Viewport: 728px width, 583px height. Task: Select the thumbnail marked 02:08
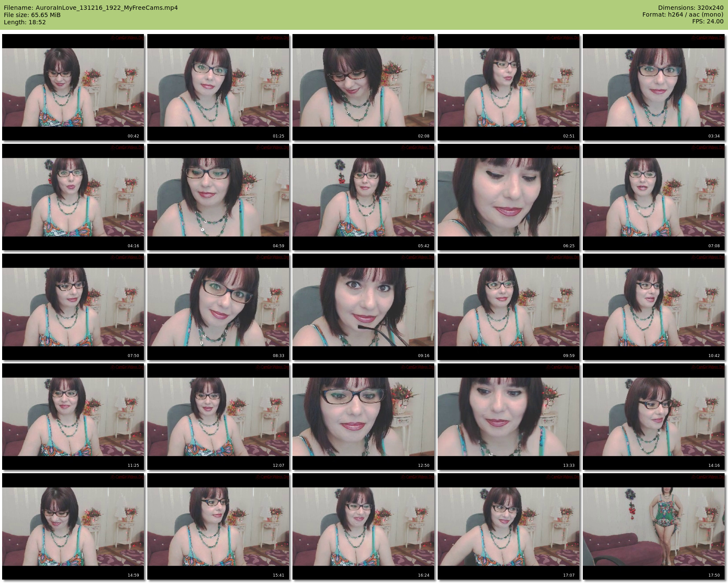pyautogui.click(x=364, y=87)
